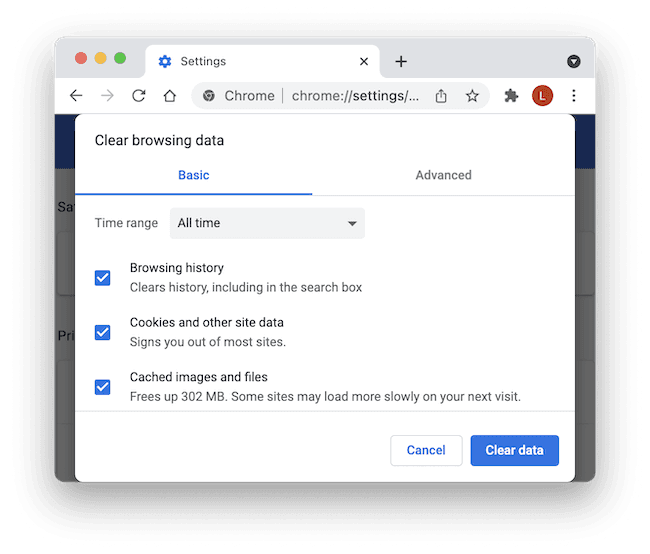
Task: Open the Extensions puzzle icon
Action: [x=511, y=96]
